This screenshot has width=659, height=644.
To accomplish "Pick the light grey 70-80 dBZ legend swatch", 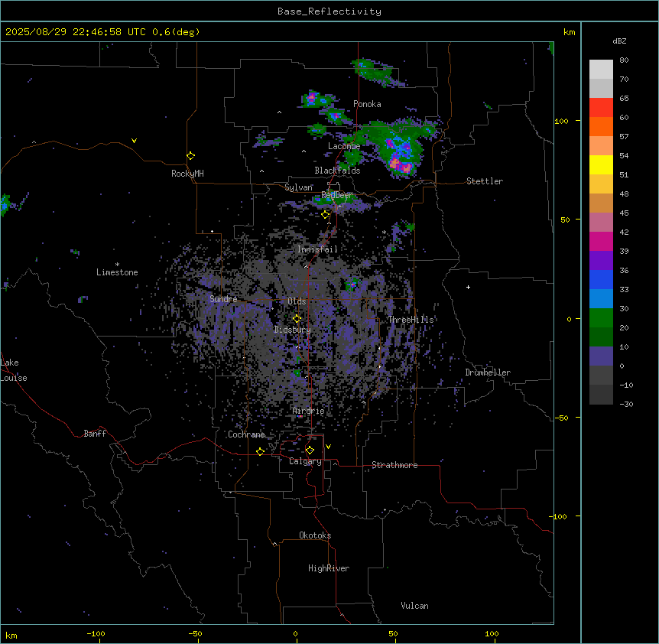I will point(601,70).
